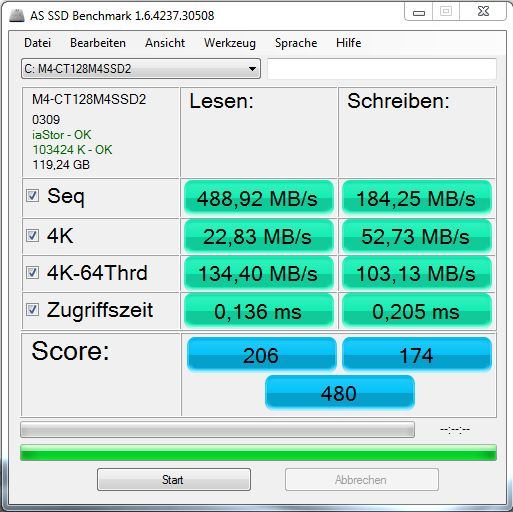The height and width of the screenshot is (512, 513).
Task: Click the AS SSD Benchmark title bar drive icon
Action: pyautogui.click(x=17, y=15)
